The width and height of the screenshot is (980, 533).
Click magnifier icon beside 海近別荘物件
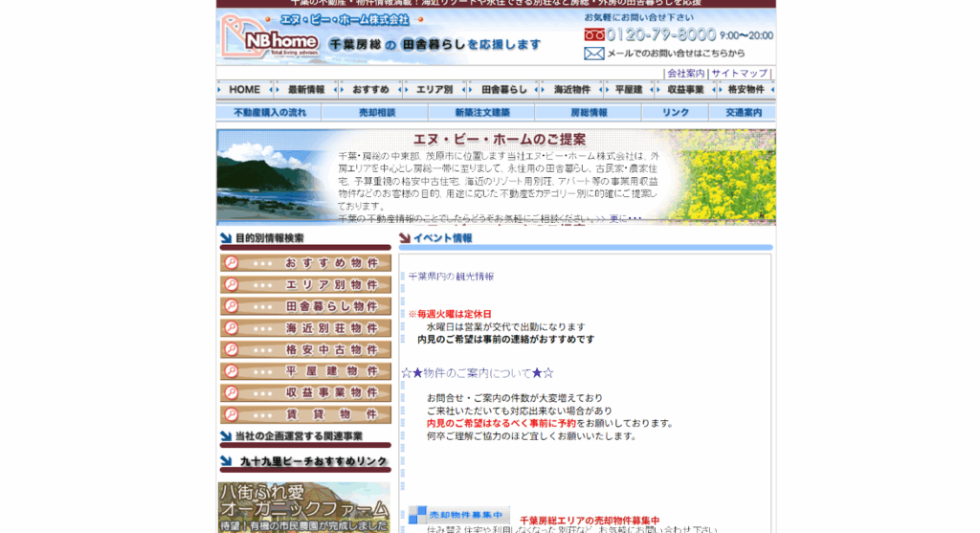click(x=231, y=328)
